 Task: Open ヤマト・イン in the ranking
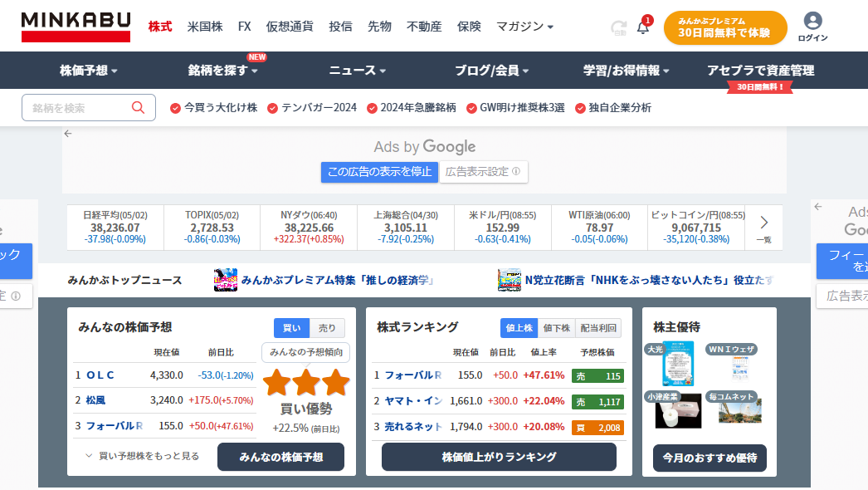click(413, 401)
